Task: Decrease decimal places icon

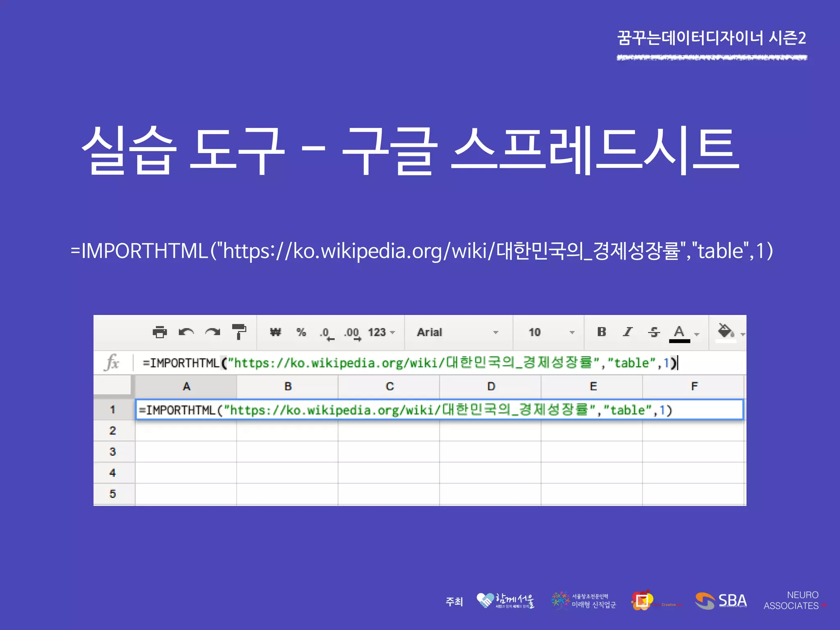Action: point(326,333)
